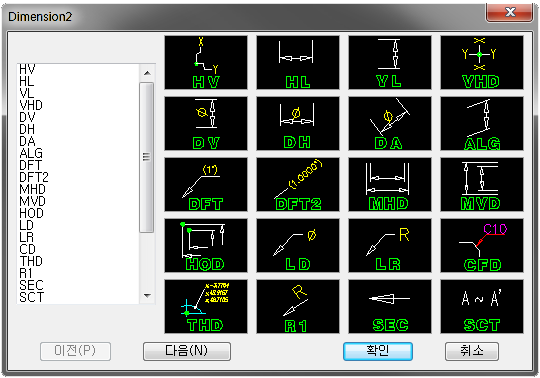Select the MHD multi-horizontal dimension icon
The image size is (540, 378).
390,185
